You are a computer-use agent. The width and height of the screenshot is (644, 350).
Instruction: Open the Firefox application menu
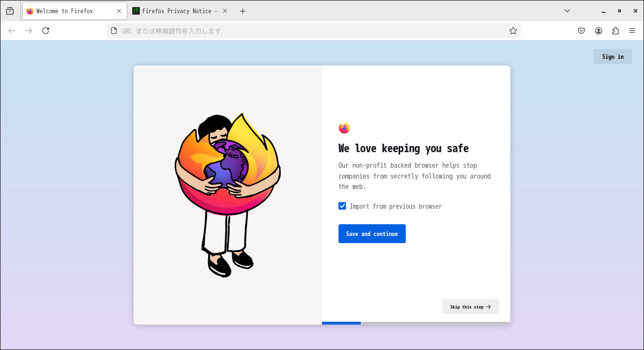click(632, 30)
